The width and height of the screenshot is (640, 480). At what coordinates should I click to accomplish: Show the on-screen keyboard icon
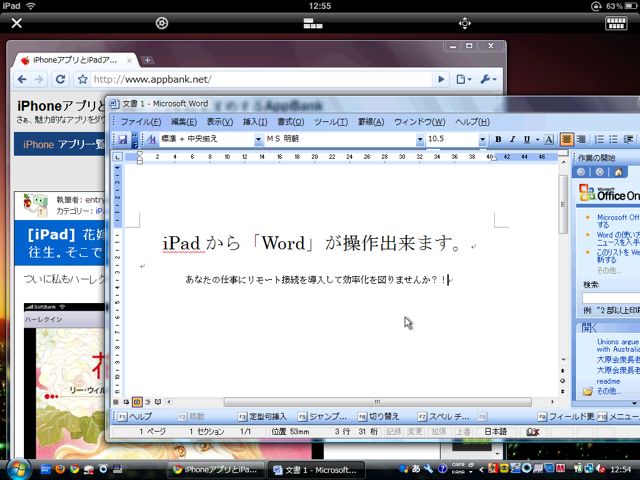pos(616,23)
